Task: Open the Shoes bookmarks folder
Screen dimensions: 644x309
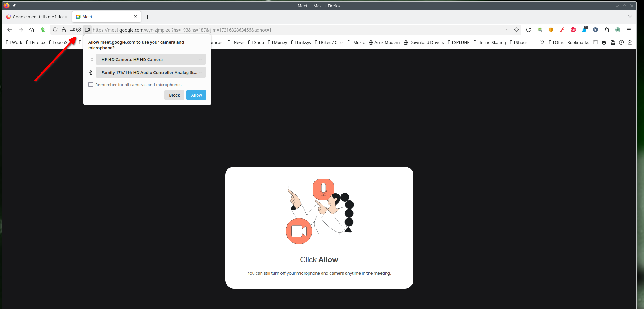Action: coord(519,42)
